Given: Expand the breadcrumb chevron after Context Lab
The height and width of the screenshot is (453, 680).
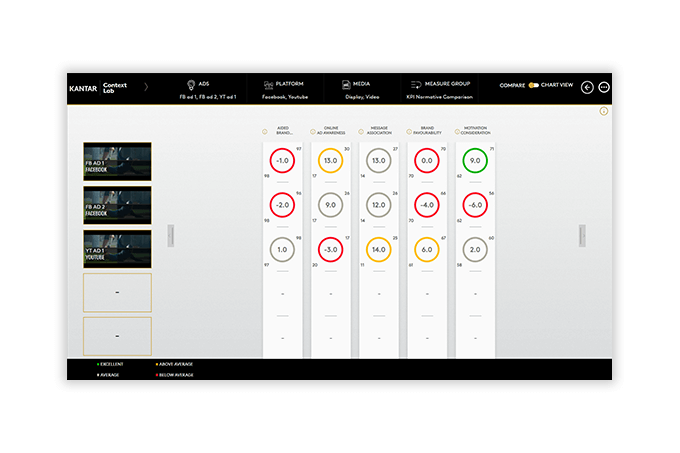Looking at the screenshot, I should point(146,87).
